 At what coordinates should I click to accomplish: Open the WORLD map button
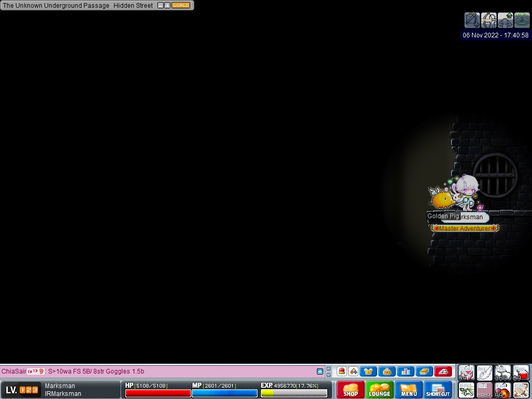tap(181, 5)
